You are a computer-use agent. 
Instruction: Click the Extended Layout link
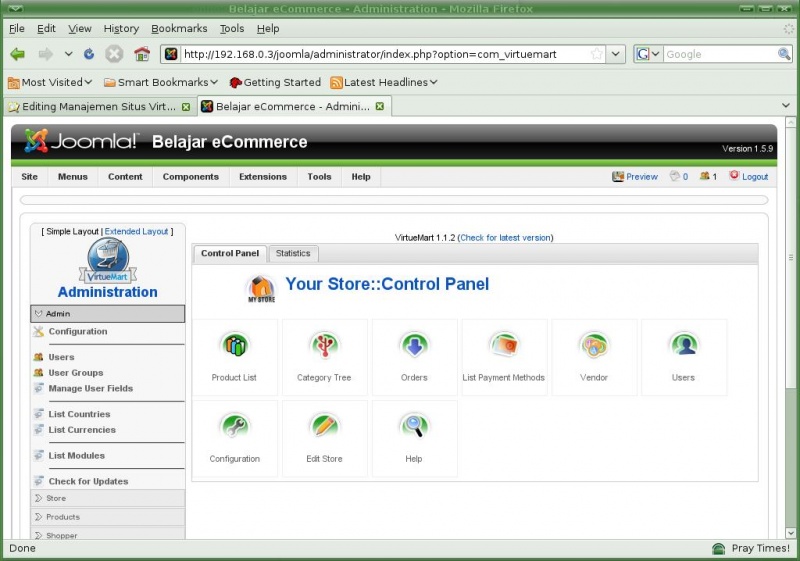(136, 232)
